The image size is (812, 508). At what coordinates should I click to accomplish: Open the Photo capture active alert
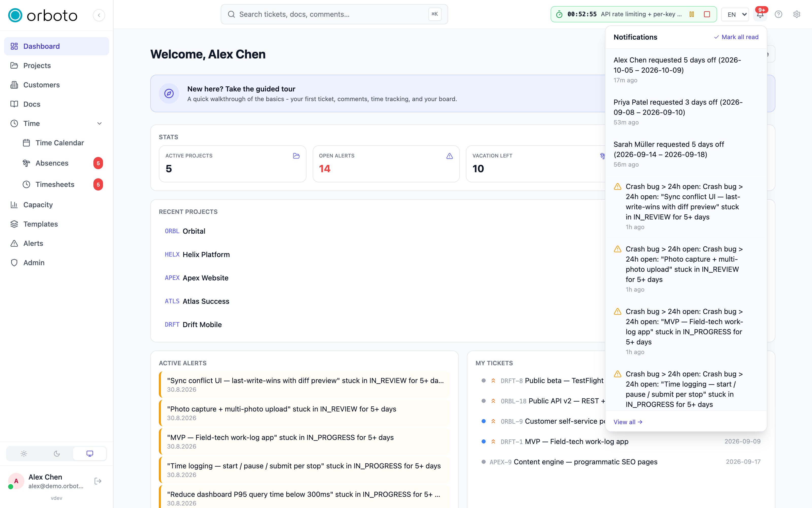(x=305, y=413)
